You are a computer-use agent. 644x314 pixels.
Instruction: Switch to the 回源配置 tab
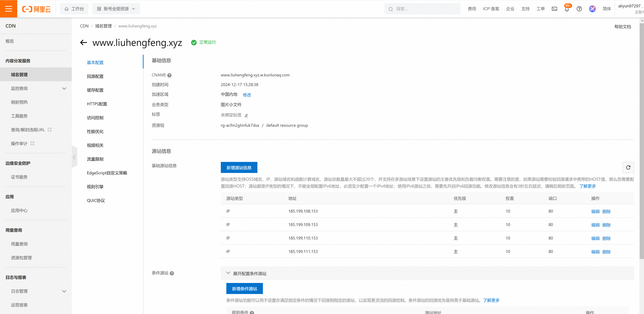(95, 76)
